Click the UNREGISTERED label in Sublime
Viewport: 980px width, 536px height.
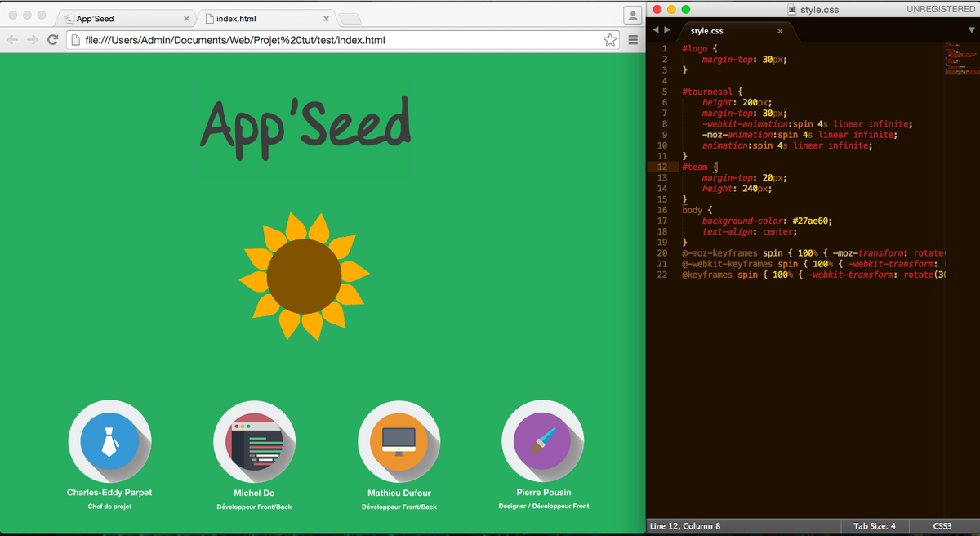click(x=941, y=9)
